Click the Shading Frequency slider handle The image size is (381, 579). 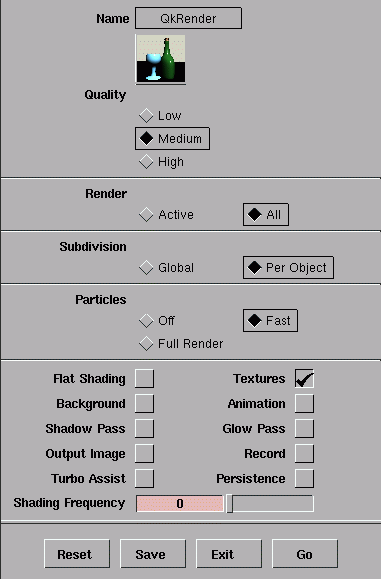click(230, 504)
